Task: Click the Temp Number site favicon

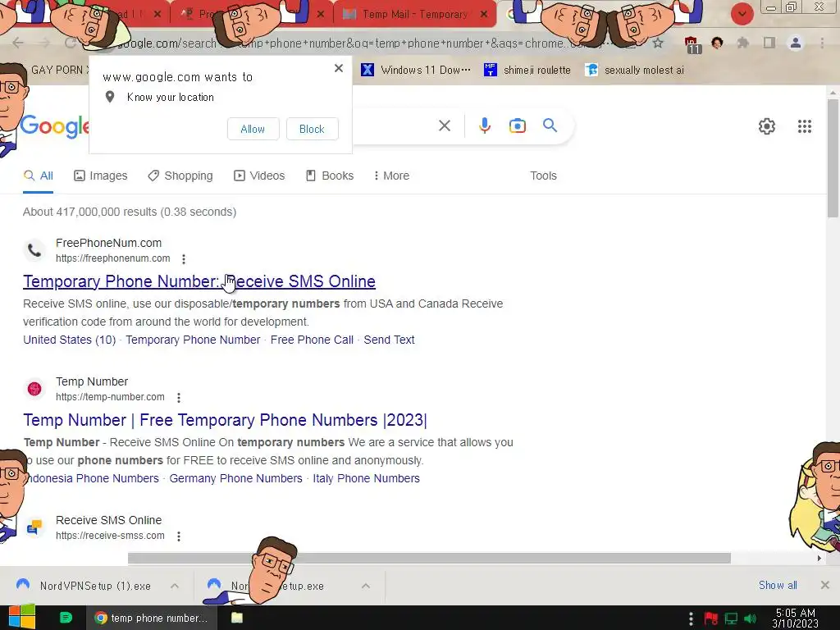Action: tap(34, 389)
